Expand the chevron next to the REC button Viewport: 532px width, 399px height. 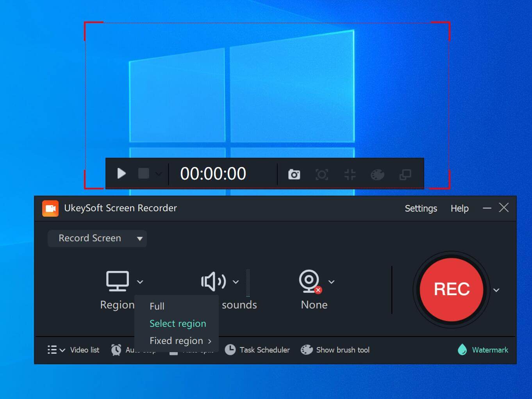[496, 290]
